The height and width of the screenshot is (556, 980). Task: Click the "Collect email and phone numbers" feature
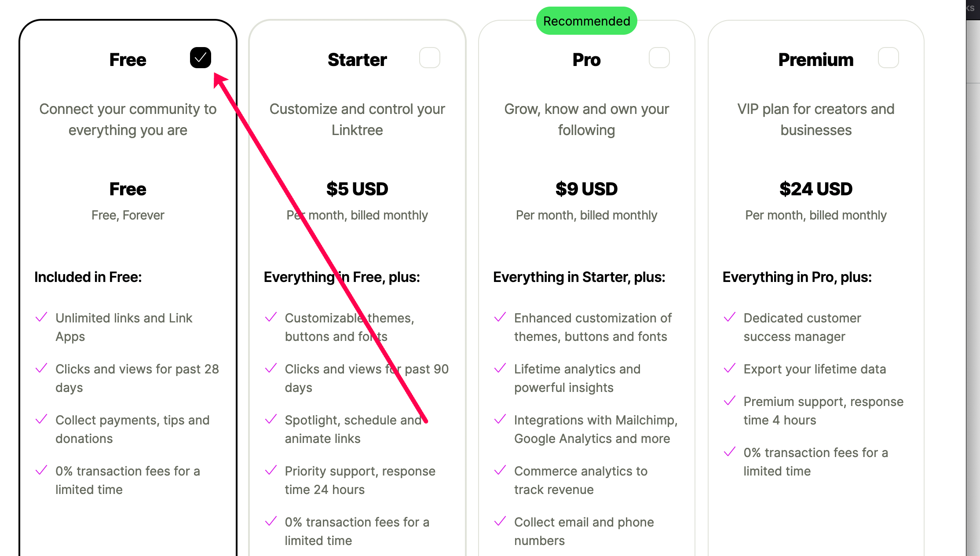(x=584, y=531)
